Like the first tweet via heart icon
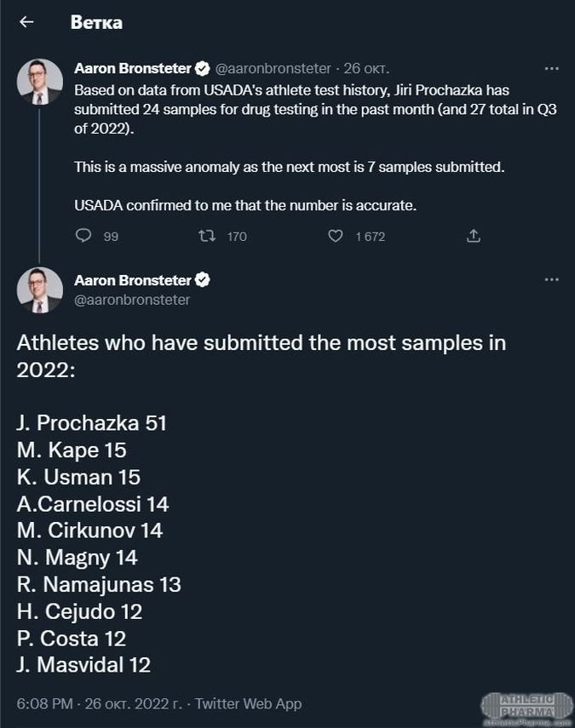Viewport: 575px width, 728px height. tap(336, 236)
